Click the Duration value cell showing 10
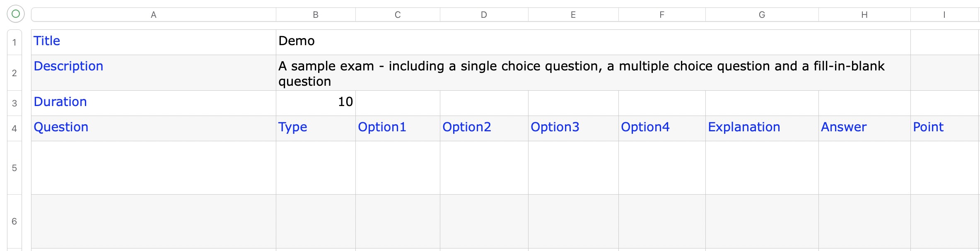Viewport: 980px width, 251px height. pos(316,102)
